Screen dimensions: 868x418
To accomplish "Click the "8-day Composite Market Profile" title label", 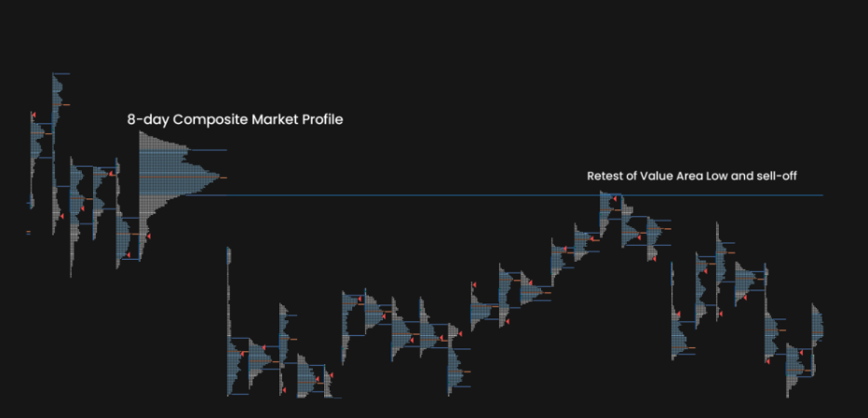I will 235,120.
